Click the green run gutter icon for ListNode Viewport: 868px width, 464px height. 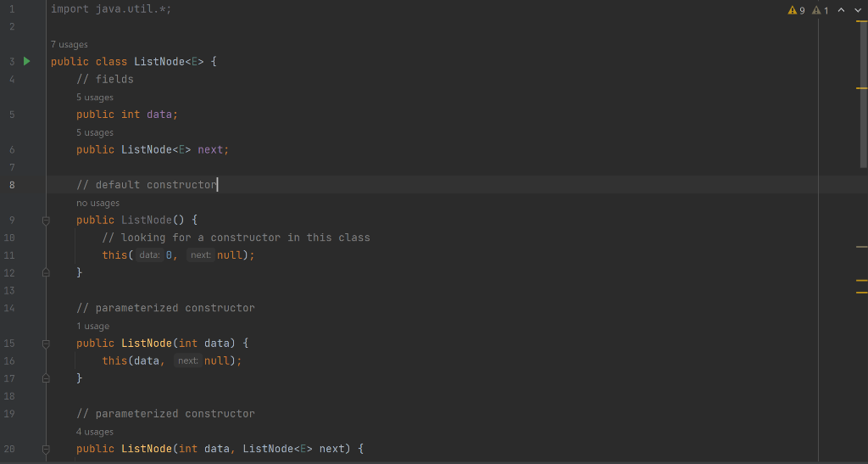[26, 61]
